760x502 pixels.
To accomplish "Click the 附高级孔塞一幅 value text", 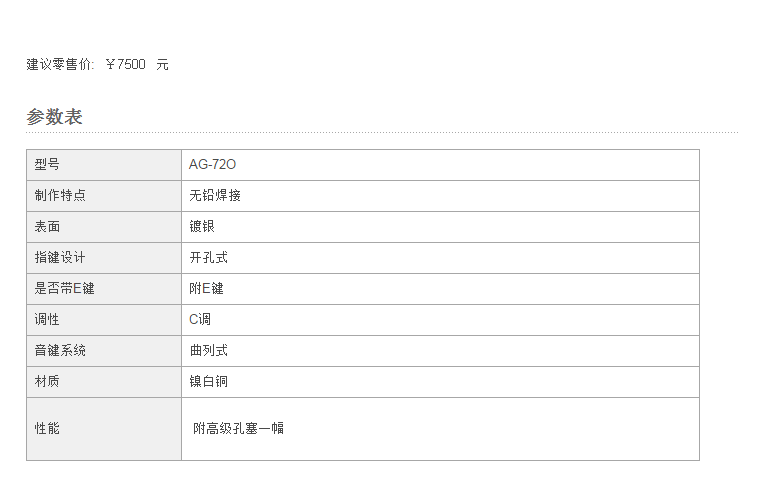I will (x=238, y=428).
